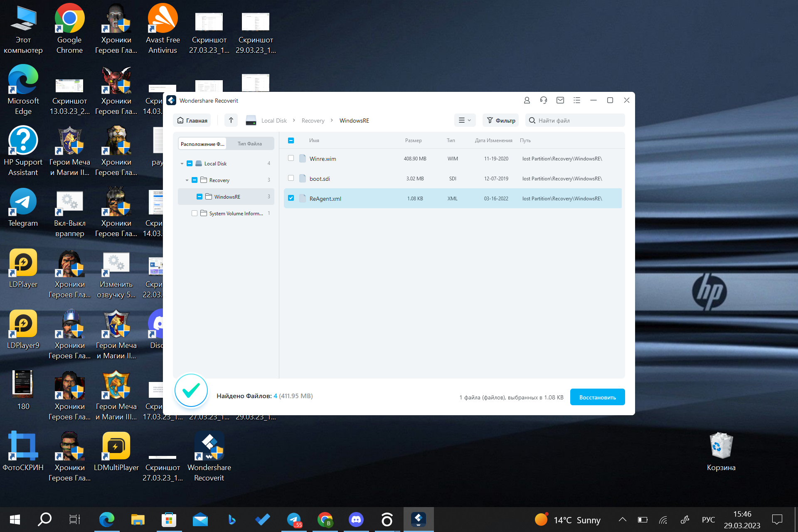Viewport: 798px width, 532px height.
Task: Open Telegram desktop shortcut
Action: (x=23, y=208)
